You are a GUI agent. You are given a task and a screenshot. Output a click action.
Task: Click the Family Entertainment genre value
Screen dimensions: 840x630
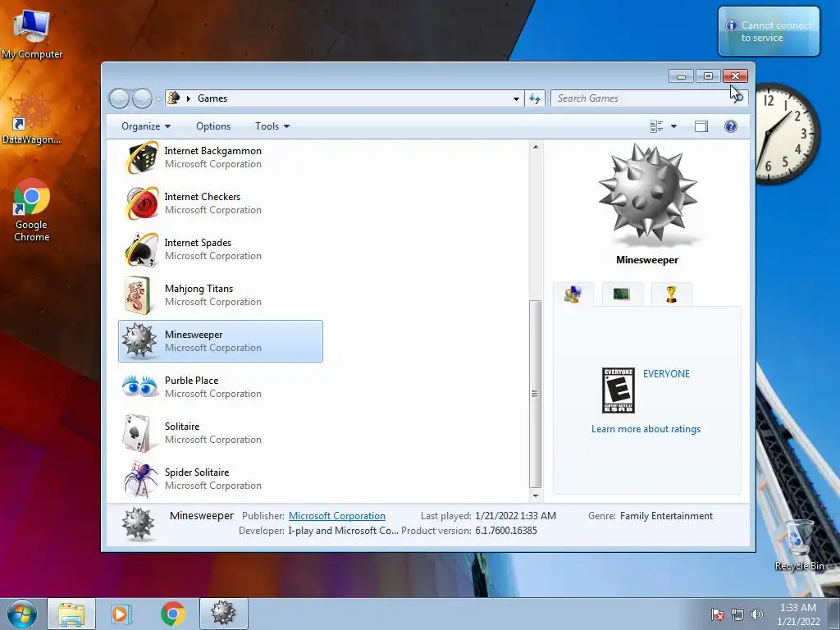tap(666, 516)
